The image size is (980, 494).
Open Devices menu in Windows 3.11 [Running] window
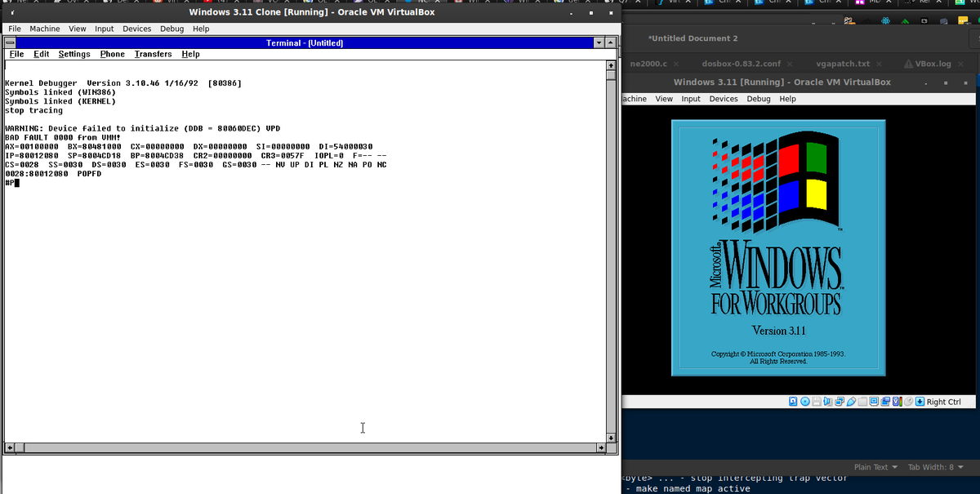click(x=724, y=99)
